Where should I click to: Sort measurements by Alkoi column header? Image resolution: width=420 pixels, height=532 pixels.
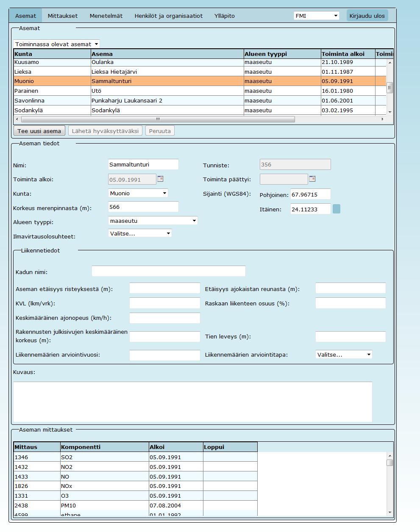tap(176, 447)
